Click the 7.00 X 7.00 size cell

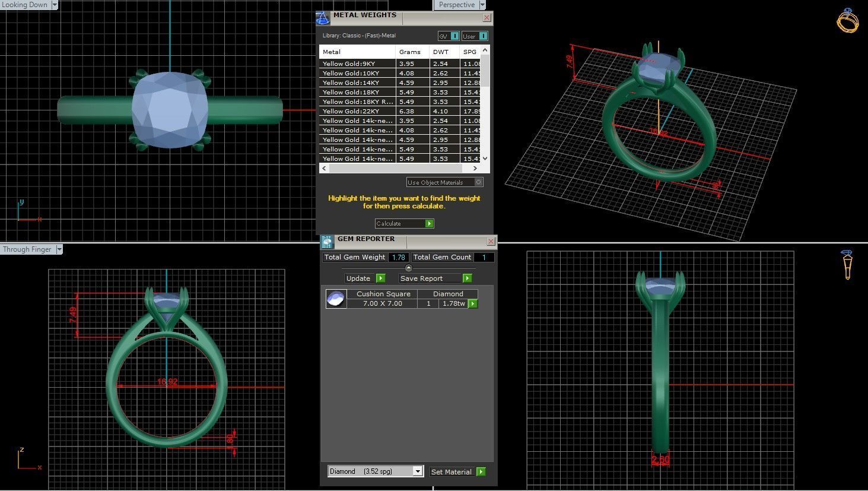tap(383, 303)
